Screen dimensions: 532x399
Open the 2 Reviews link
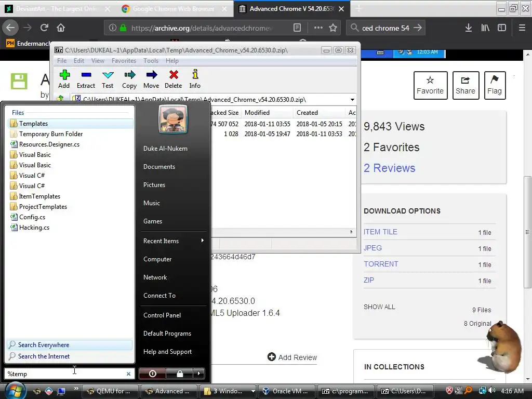coord(390,168)
